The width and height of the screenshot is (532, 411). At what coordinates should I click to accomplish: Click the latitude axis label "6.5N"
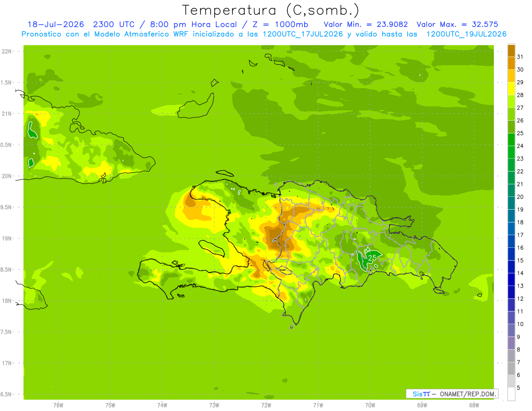point(7,394)
